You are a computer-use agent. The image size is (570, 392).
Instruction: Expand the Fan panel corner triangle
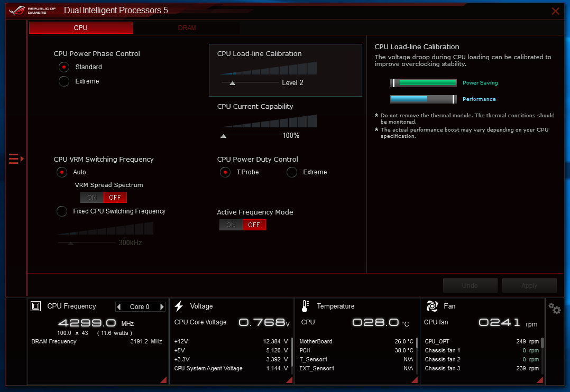click(x=540, y=380)
